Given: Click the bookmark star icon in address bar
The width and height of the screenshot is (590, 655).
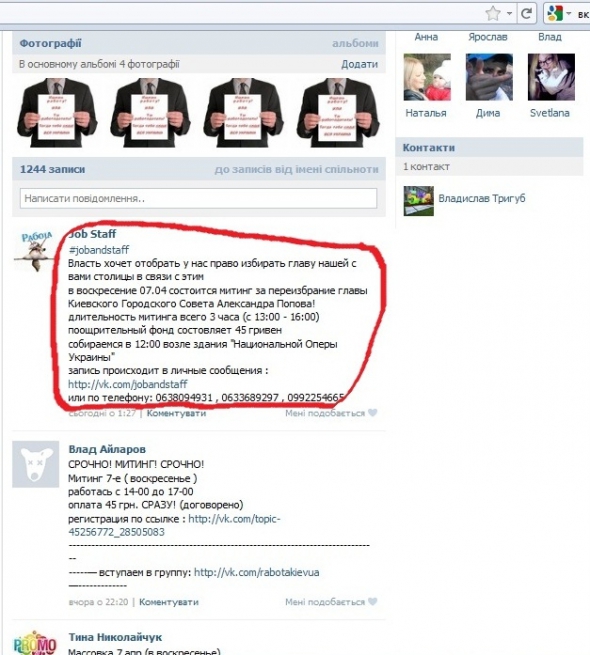Looking at the screenshot, I should coord(493,14).
